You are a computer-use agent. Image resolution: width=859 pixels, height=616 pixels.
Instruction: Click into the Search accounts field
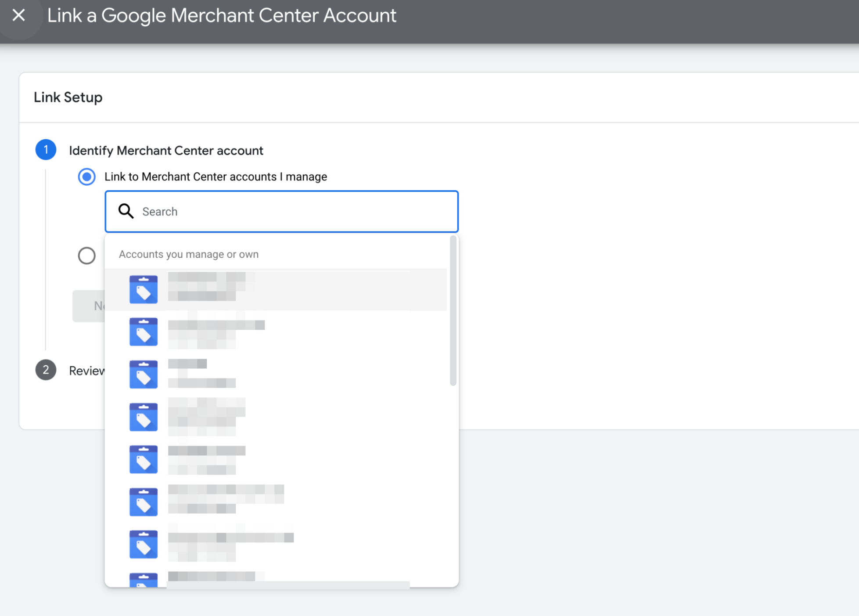[x=282, y=212]
